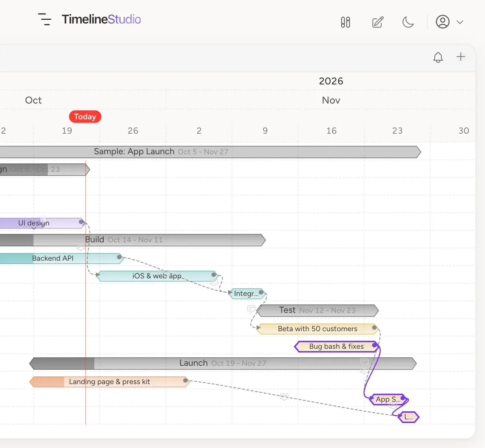Click the end connector dot of Backend API
Screen dimensions: 485x448
point(119,257)
